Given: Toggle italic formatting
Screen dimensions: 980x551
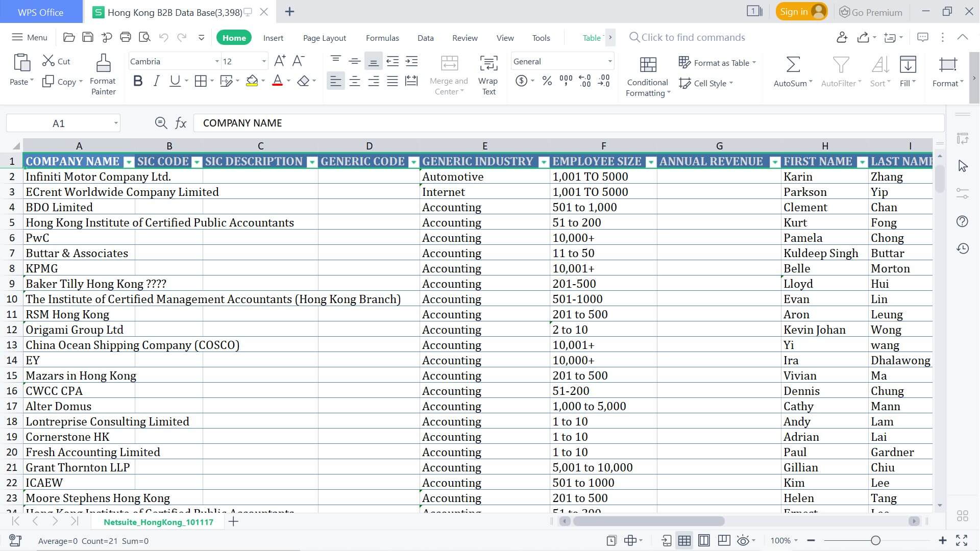Looking at the screenshot, I should (156, 81).
